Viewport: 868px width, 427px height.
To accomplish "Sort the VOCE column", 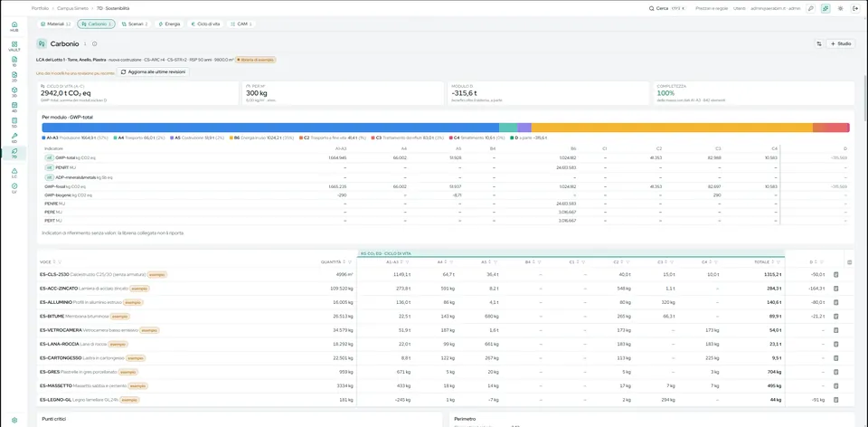I will coord(54,262).
